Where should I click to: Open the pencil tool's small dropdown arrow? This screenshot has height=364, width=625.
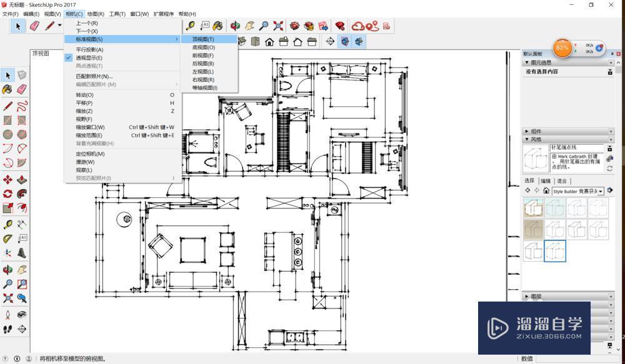pos(60,26)
